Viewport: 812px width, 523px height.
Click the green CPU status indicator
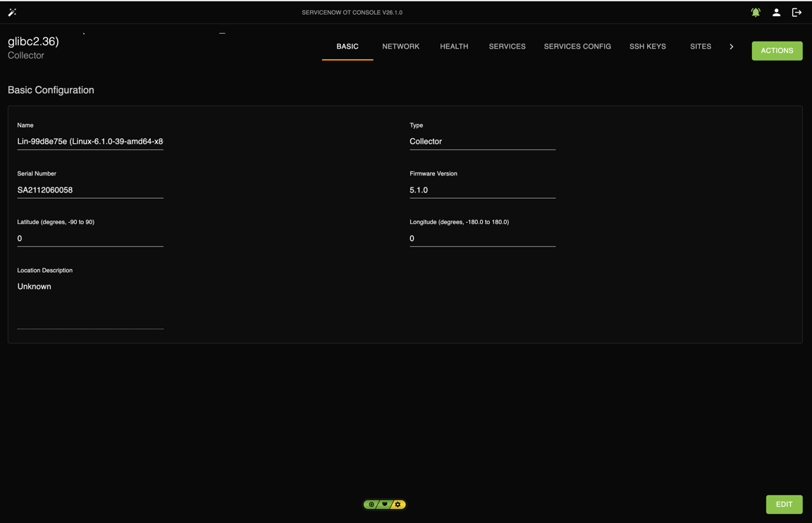(x=371, y=505)
